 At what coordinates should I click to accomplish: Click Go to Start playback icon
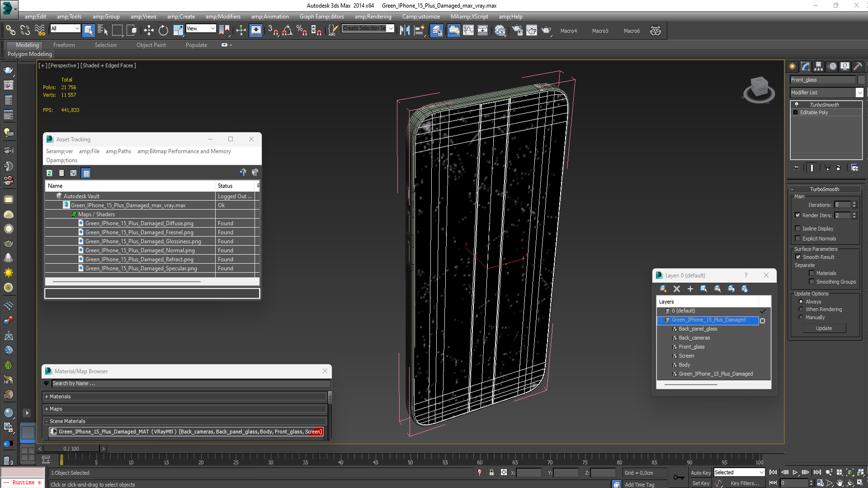click(x=773, y=472)
